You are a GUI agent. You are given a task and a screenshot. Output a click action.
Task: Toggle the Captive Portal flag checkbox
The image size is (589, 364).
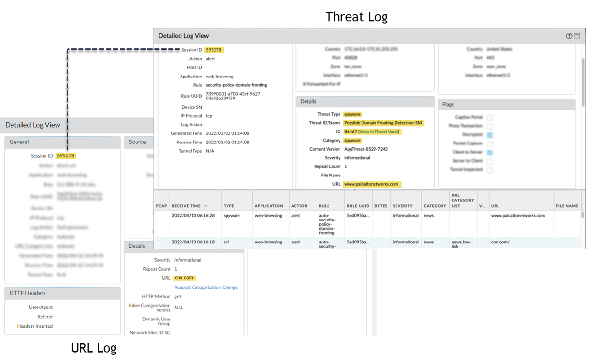(x=489, y=117)
